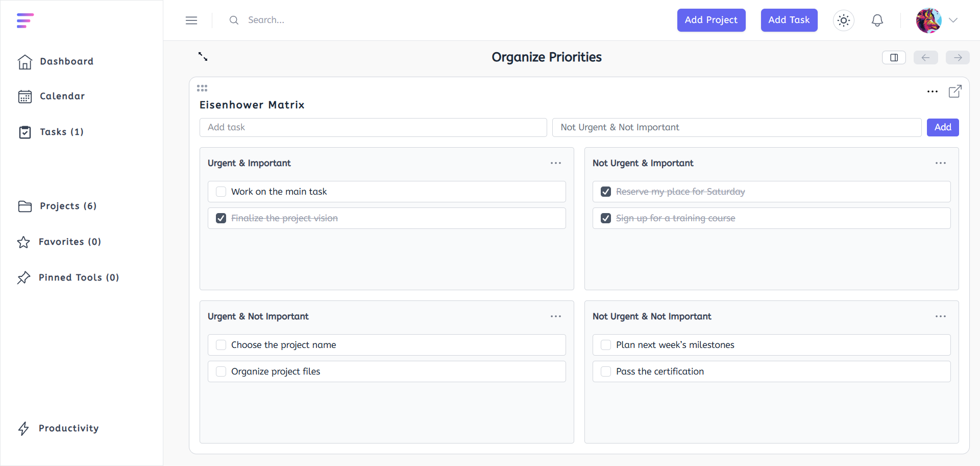Open Urgent & Important quadrant options menu

[x=556, y=163]
